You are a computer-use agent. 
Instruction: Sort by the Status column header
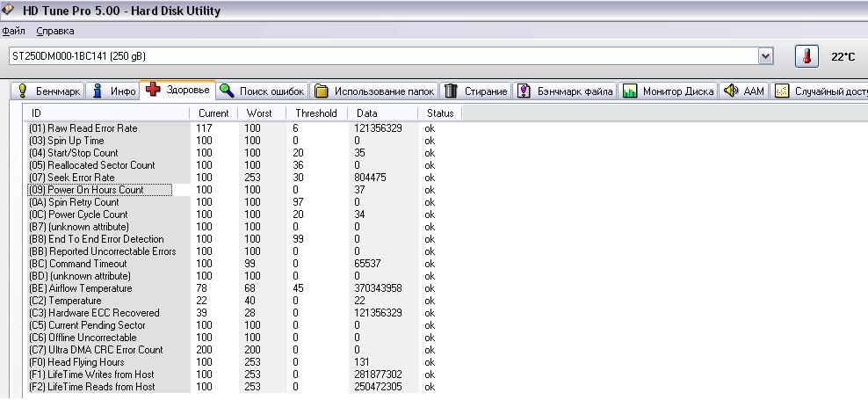pyautogui.click(x=440, y=113)
